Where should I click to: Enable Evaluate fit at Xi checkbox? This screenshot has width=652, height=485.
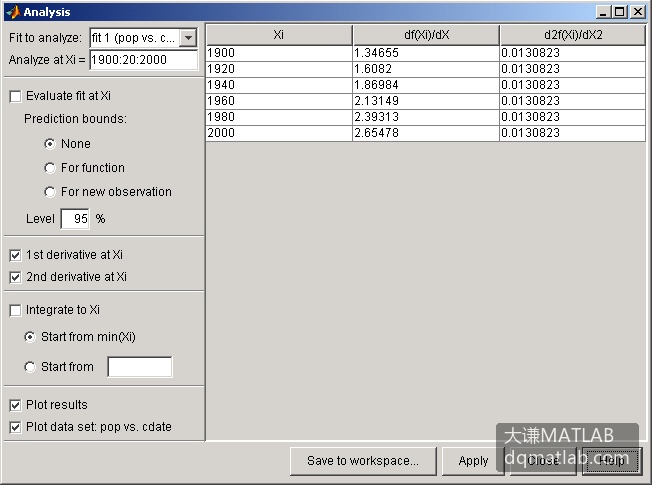15,96
